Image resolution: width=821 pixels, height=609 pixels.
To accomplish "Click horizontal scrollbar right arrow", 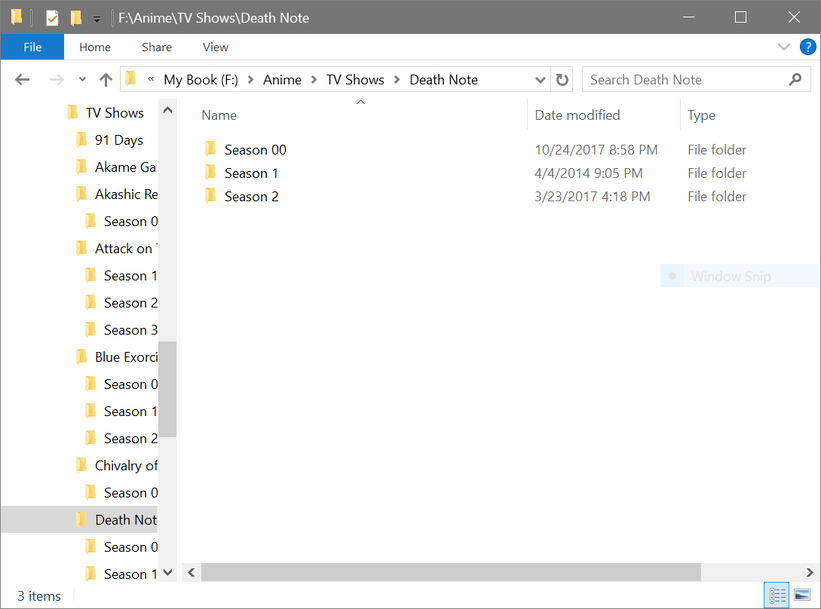I will tap(809, 572).
